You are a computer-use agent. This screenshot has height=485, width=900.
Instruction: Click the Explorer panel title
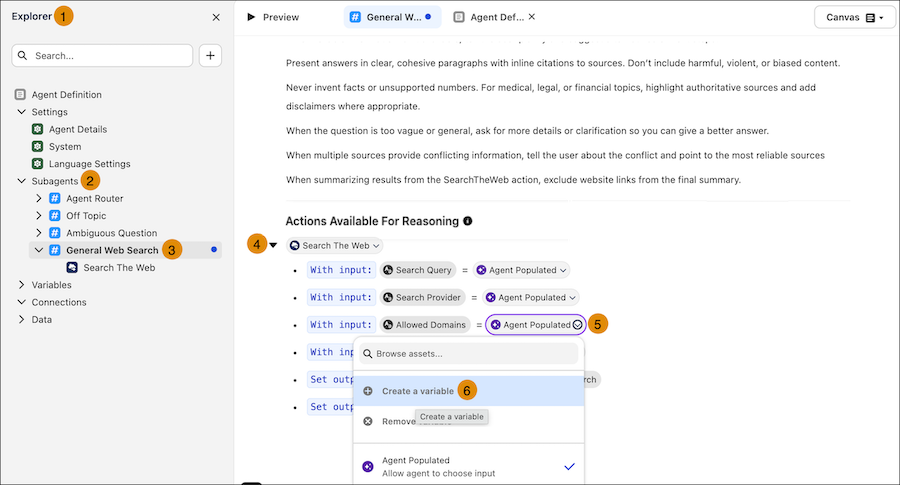tap(32, 16)
